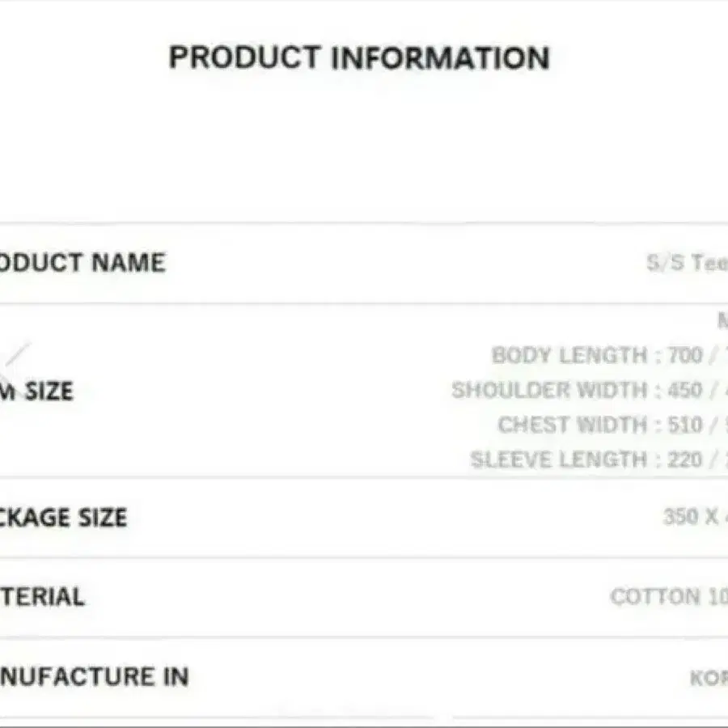728x728 pixels.
Task: Click the 700 body length number
Action: click(685, 355)
